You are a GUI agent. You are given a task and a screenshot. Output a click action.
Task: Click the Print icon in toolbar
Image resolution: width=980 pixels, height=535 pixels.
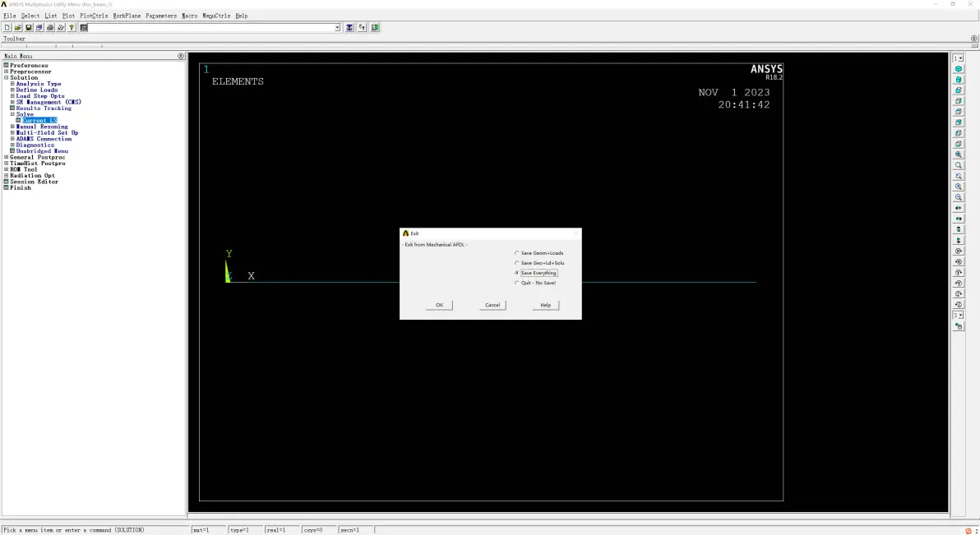pyautogui.click(x=50, y=27)
